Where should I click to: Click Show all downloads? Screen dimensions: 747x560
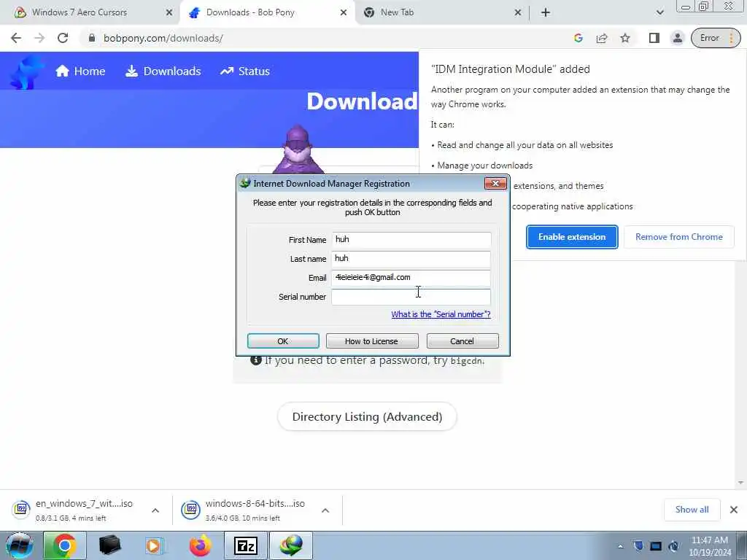692,510
